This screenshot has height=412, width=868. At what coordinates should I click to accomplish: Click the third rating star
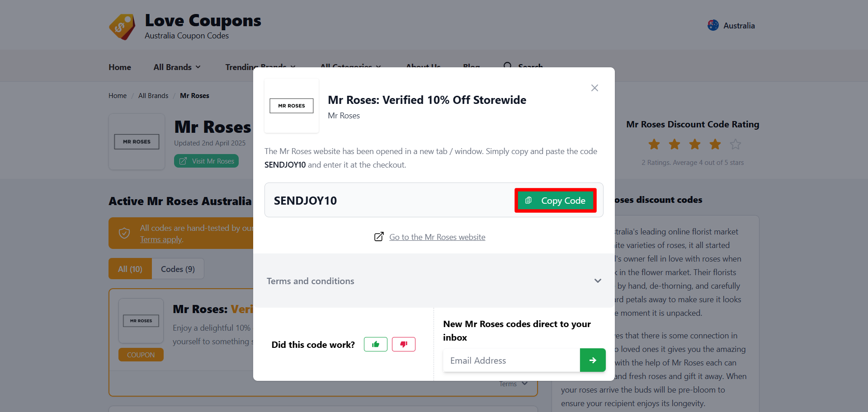pyautogui.click(x=695, y=145)
